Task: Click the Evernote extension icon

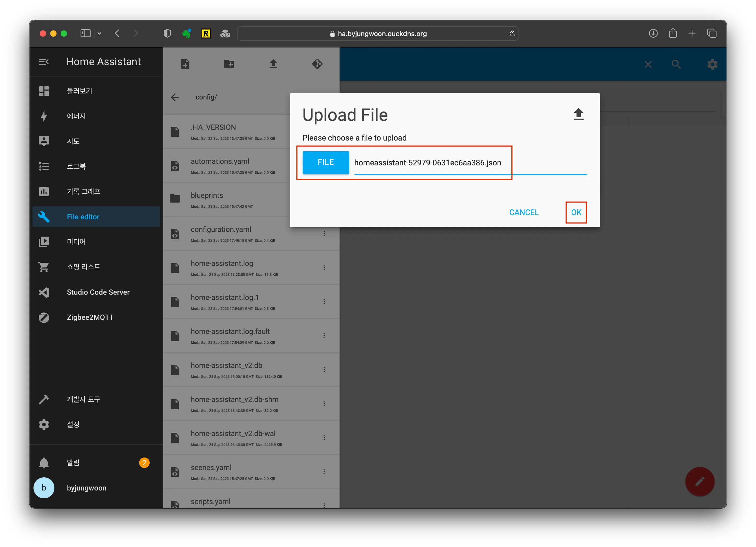Action: [x=186, y=33]
